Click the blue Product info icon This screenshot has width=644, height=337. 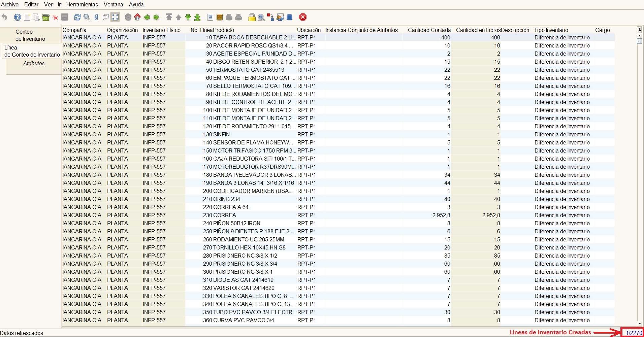(290, 17)
